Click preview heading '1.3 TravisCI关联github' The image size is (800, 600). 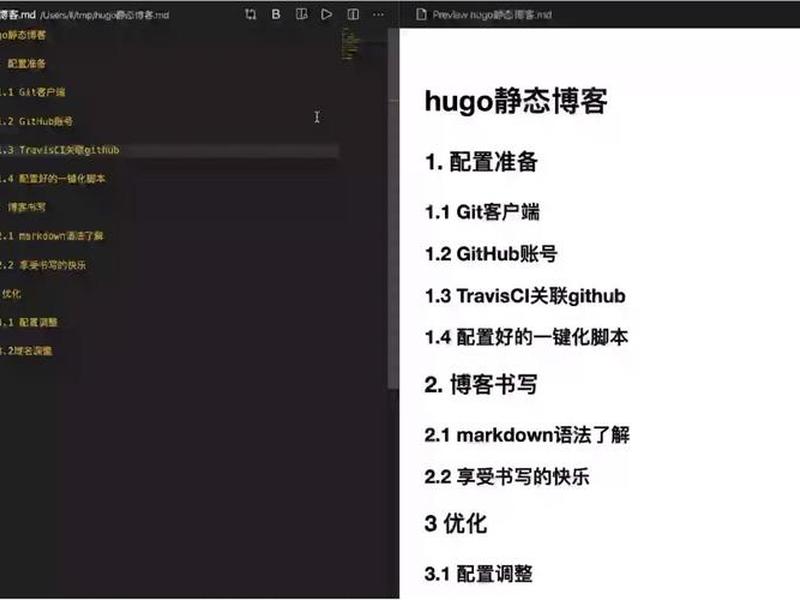525,295
